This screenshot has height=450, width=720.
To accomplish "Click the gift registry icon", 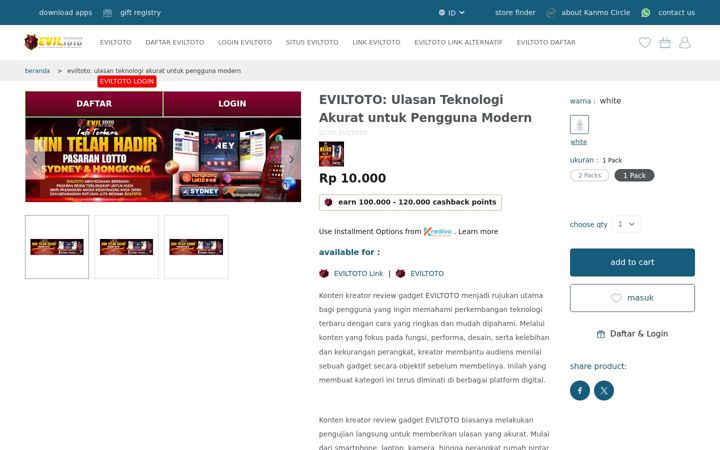I will (107, 13).
